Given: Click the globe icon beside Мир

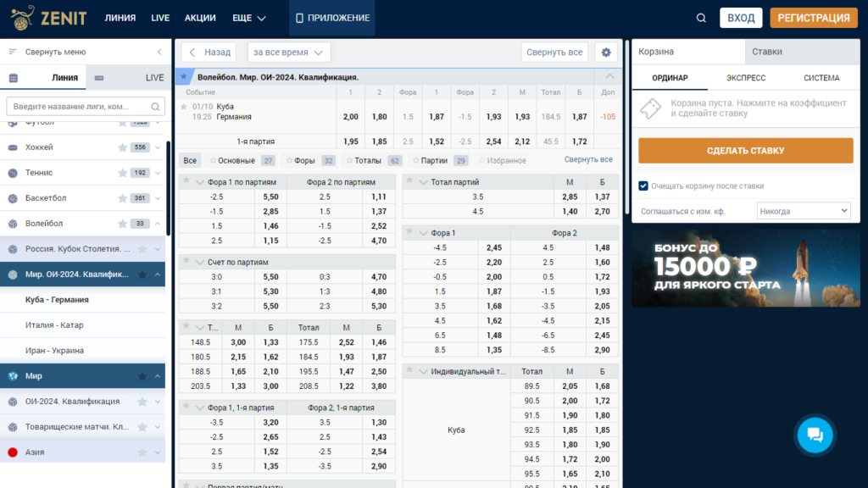Looking at the screenshot, I should (13, 376).
